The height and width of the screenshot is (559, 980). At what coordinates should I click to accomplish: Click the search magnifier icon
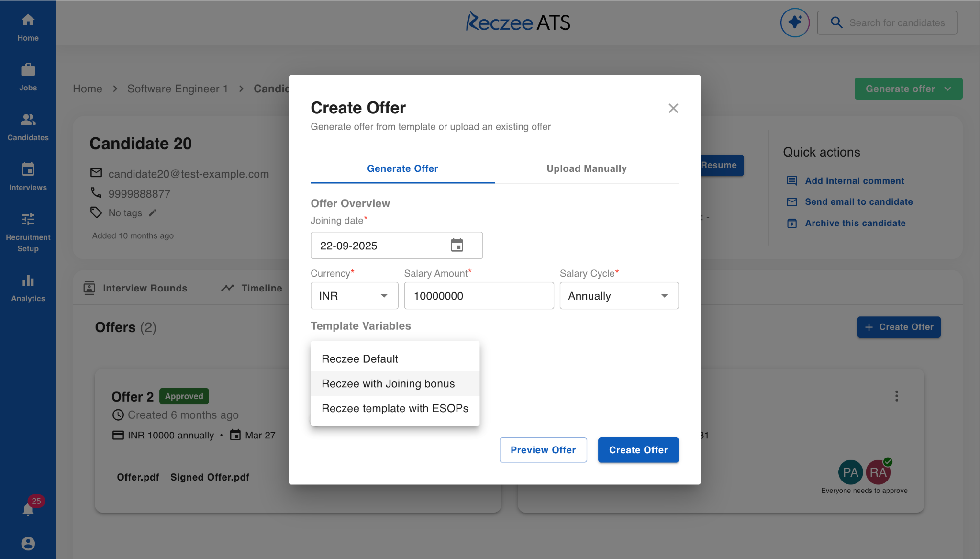(x=836, y=22)
